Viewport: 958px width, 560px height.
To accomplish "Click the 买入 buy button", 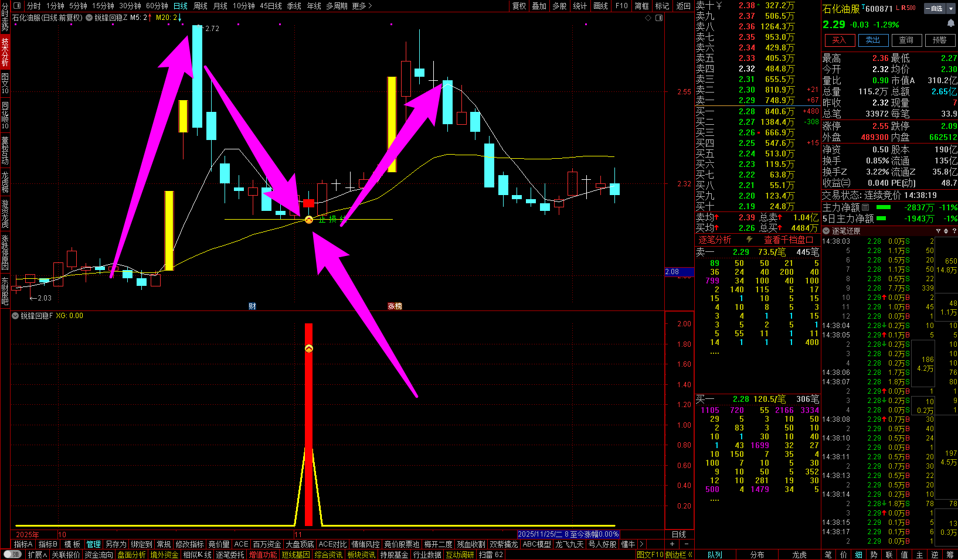I will pyautogui.click(x=839, y=40).
